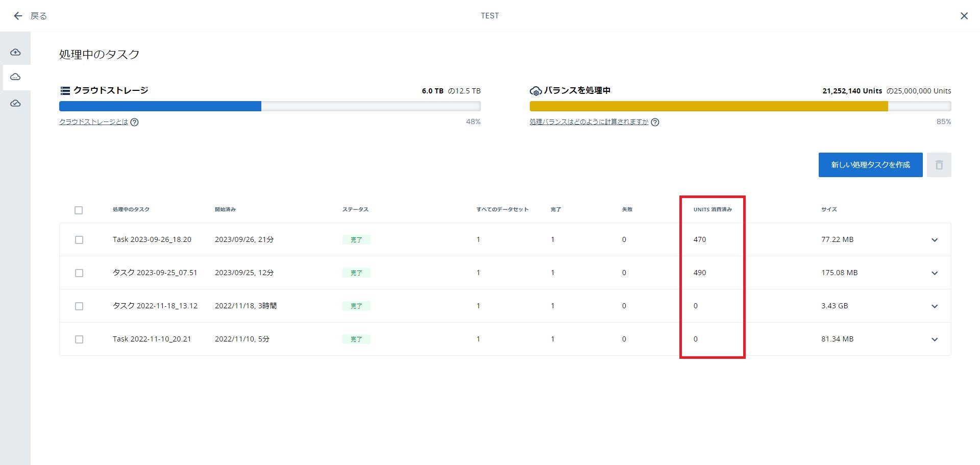Check the box for Task 2023-09-26_18.20

point(79,240)
